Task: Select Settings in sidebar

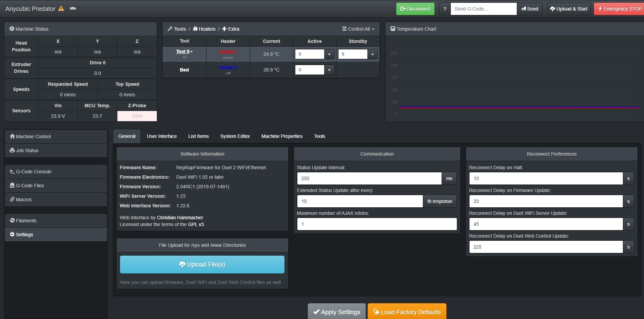Action: (x=56, y=235)
